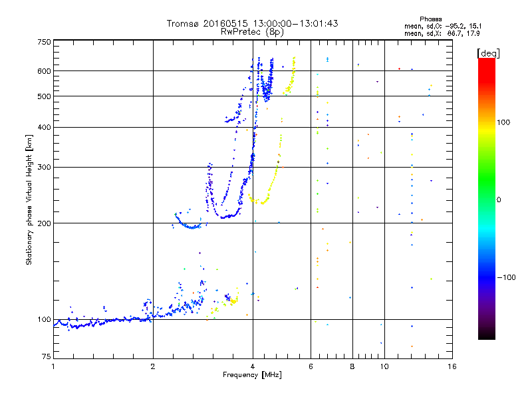The width and height of the screenshot is (532, 399).
Task: Click the color bar's black bottom end
Action: (487, 336)
